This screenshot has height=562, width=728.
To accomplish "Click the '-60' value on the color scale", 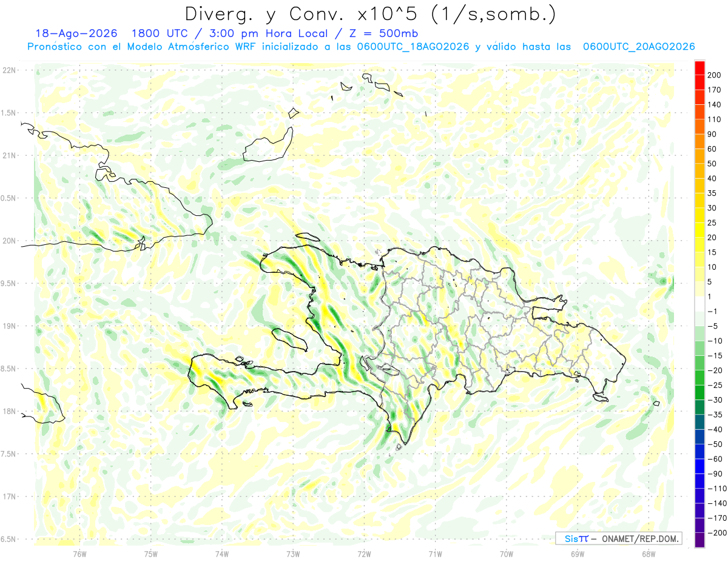I will 716,459.
